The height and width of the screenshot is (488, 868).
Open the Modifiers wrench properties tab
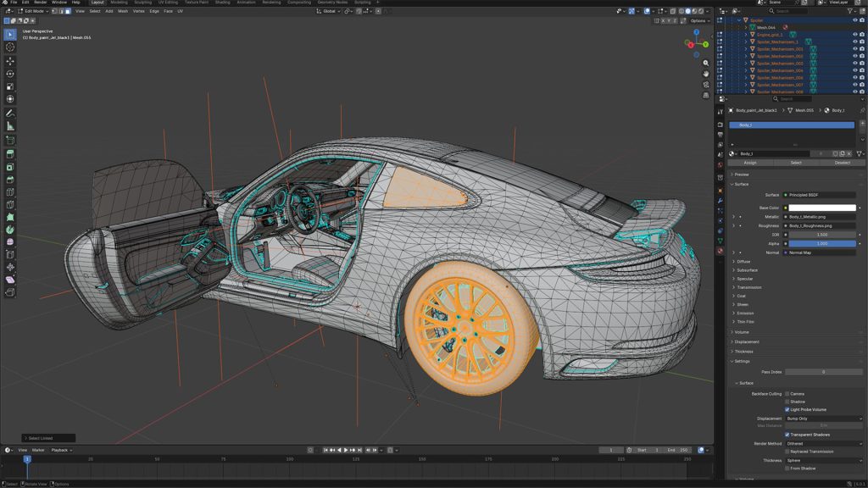click(x=721, y=201)
